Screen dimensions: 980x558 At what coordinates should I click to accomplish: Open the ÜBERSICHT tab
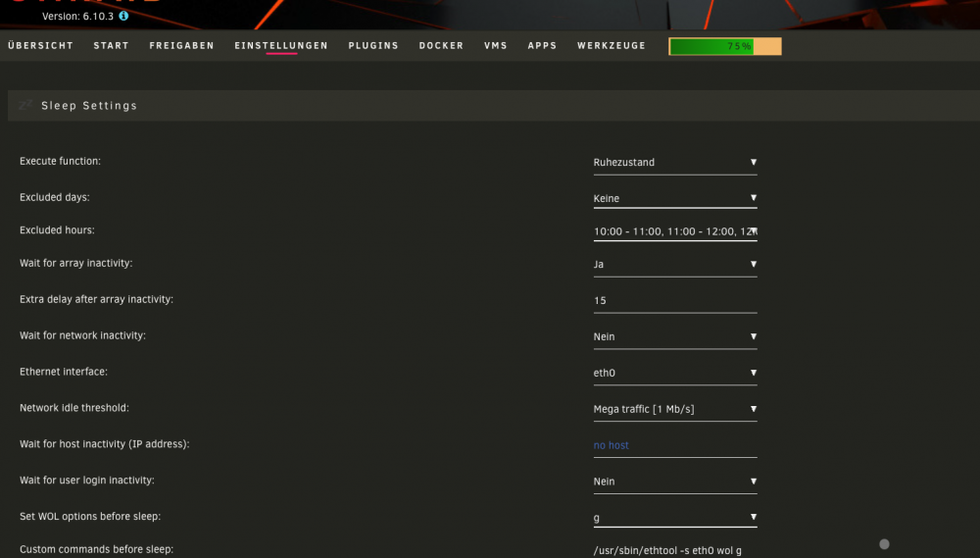tap(40, 46)
